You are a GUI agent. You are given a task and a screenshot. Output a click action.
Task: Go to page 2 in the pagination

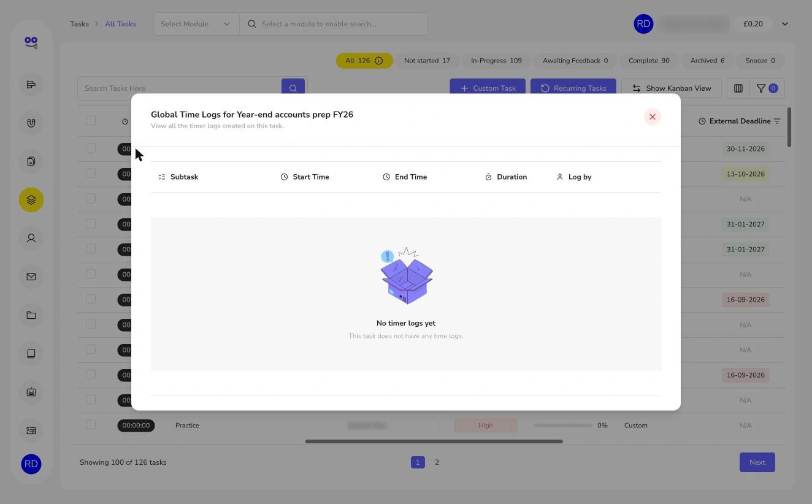(x=437, y=462)
